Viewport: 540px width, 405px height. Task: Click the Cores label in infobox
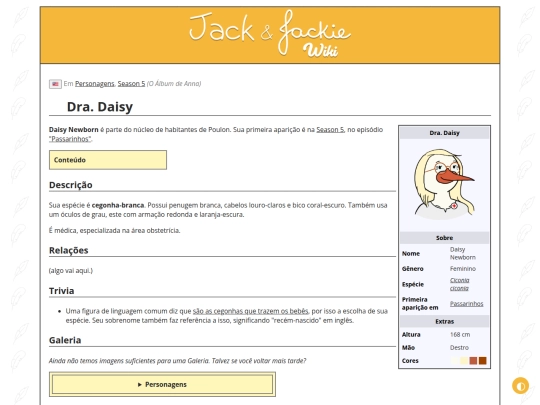(x=410, y=361)
